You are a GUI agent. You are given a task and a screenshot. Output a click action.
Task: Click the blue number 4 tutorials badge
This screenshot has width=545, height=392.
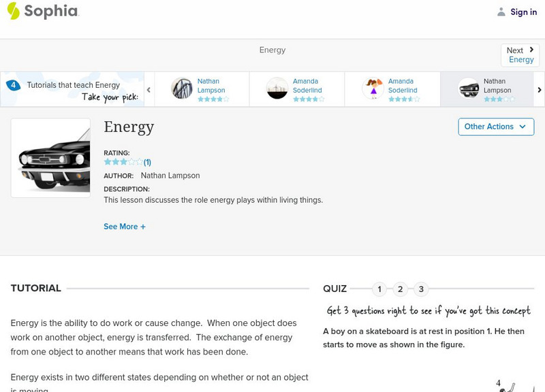(x=13, y=85)
